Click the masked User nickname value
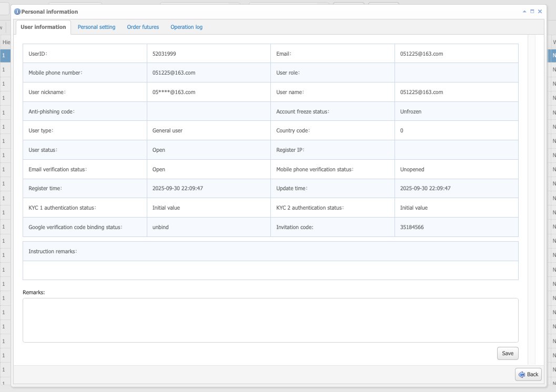Image resolution: width=556 pixels, height=392 pixels. 174,92
